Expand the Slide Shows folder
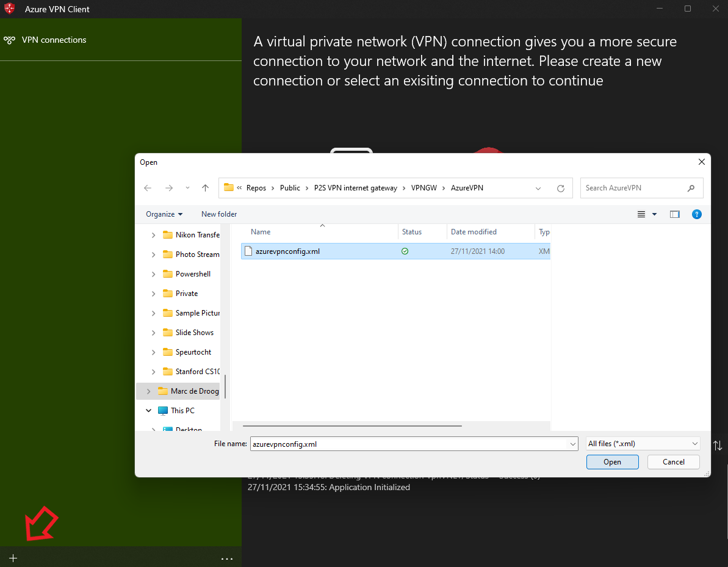The image size is (728, 567). pos(153,333)
